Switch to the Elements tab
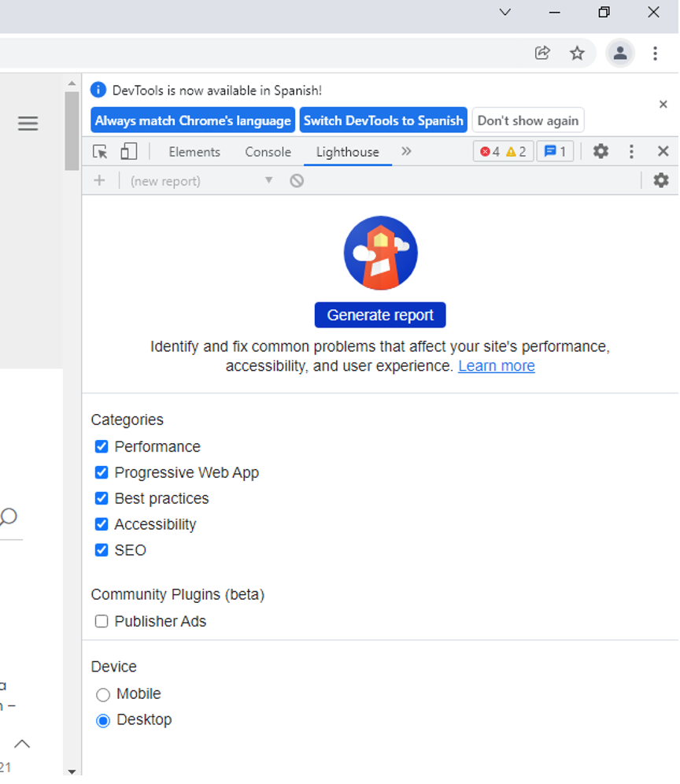680x784 pixels. click(194, 152)
